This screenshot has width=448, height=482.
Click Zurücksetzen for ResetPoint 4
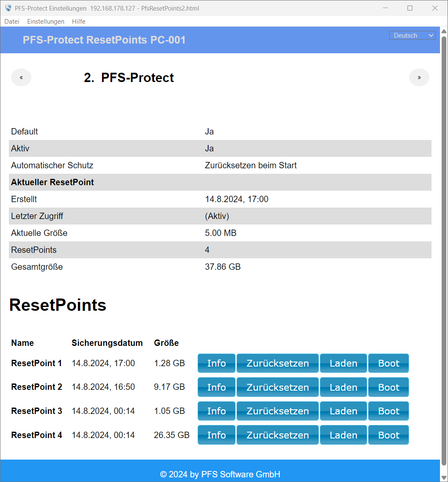point(278,435)
